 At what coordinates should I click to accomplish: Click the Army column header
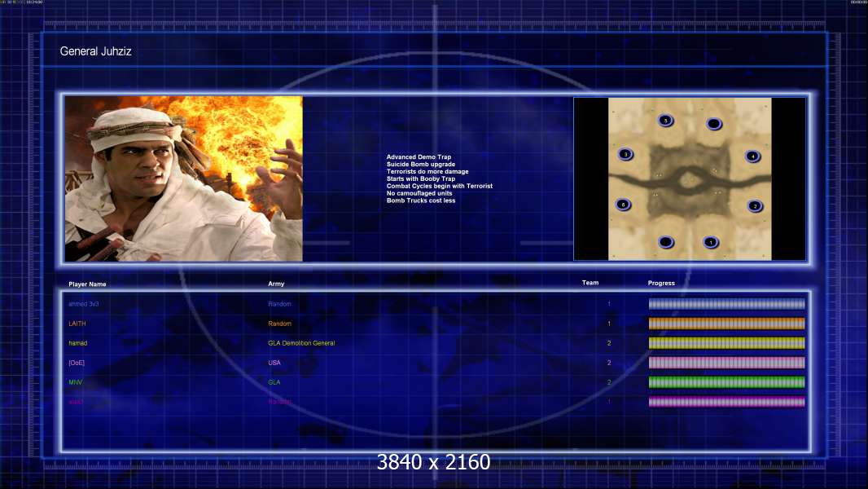pyautogui.click(x=276, y=284)
